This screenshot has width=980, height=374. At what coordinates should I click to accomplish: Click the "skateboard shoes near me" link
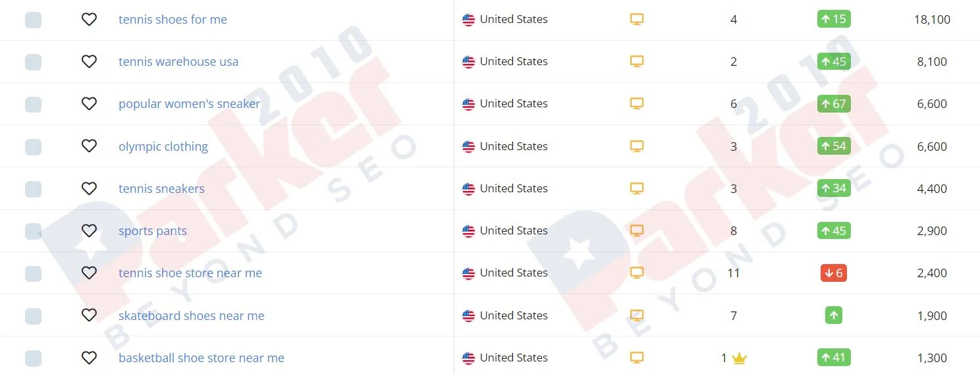click(x=191, y=316)
